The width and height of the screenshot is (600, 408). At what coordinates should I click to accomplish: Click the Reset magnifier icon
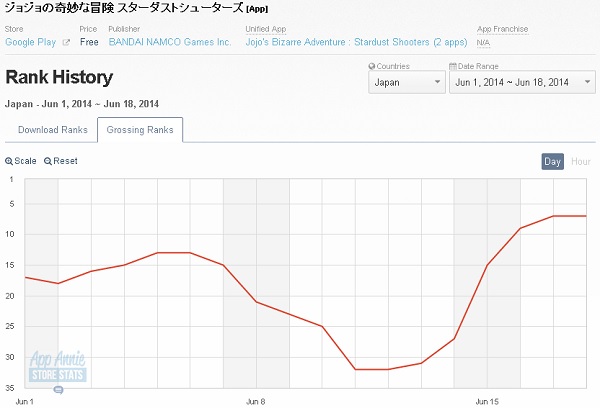(x=48, y=161)
